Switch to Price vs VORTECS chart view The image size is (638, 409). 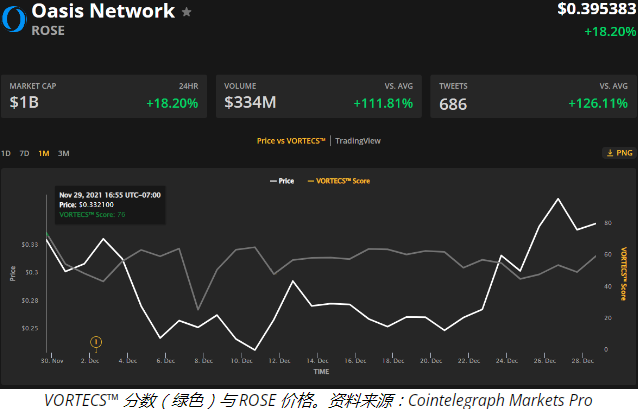tap(291, 141)
